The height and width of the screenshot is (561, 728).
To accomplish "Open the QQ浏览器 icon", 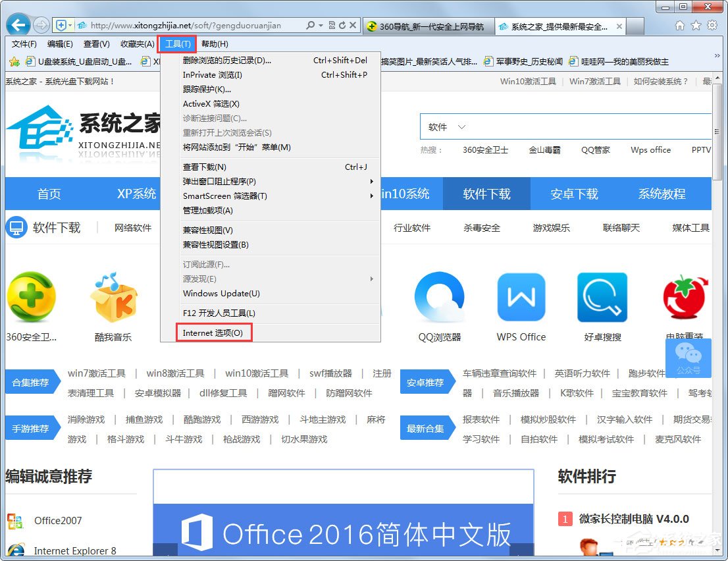I will point(440,296).
